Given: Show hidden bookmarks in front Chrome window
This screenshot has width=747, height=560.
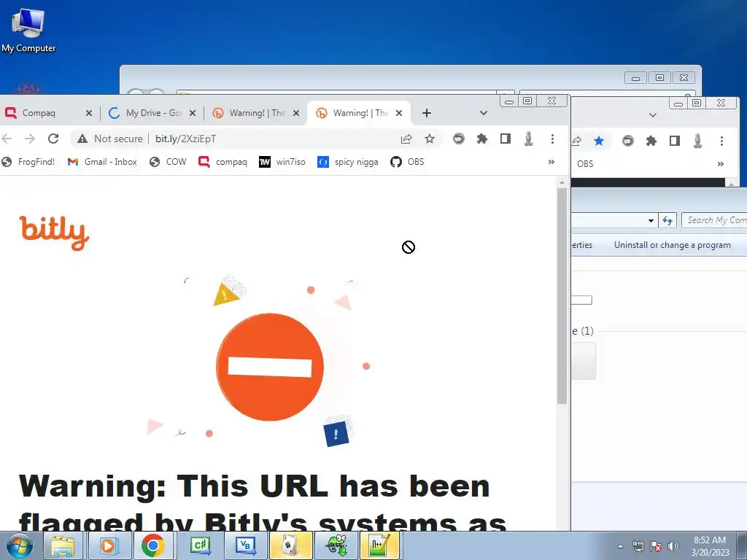Looking at the screenshot, I should click(551, 162).
